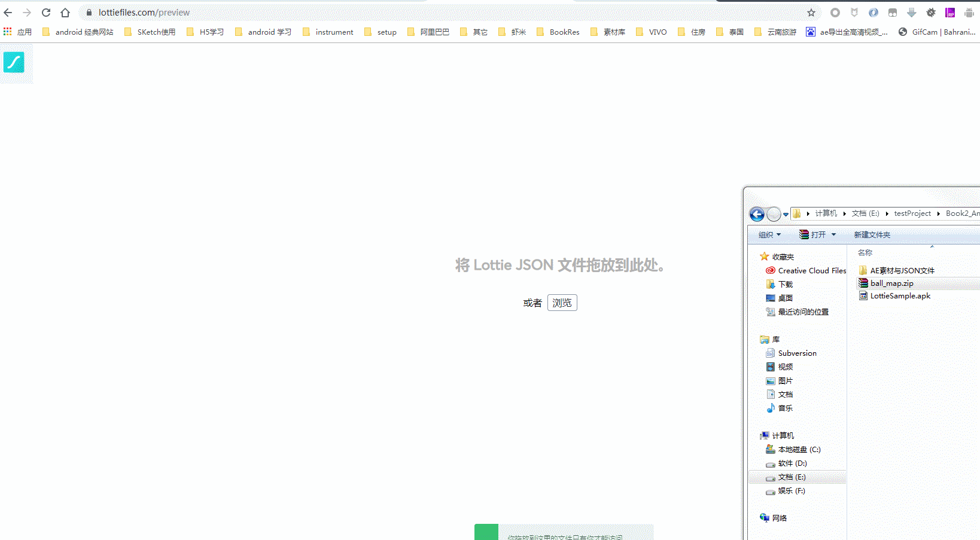Open the 视频 library

click(779, 367)
